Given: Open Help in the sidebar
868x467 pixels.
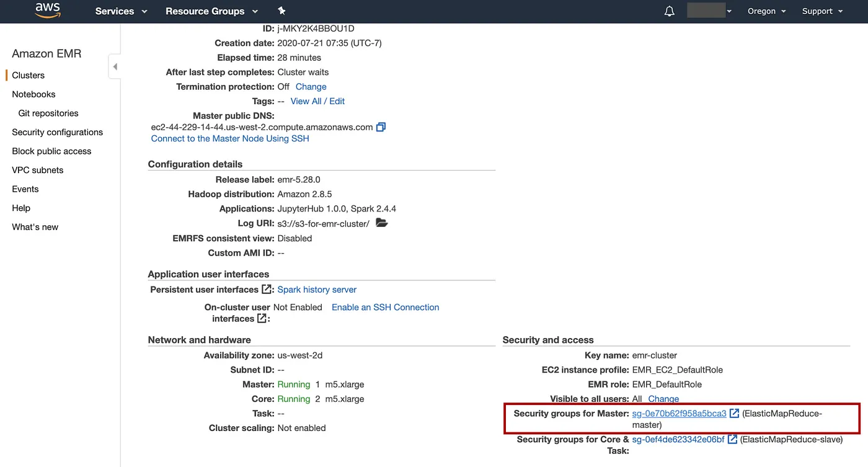Looking at the screenshot, I should click(21, 208).
